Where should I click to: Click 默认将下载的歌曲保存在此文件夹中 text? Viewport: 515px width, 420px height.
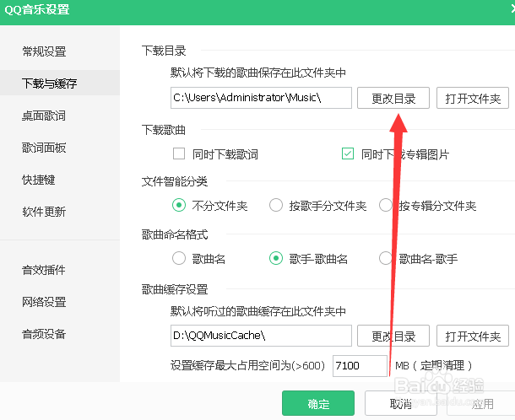[x=258, y=73]
